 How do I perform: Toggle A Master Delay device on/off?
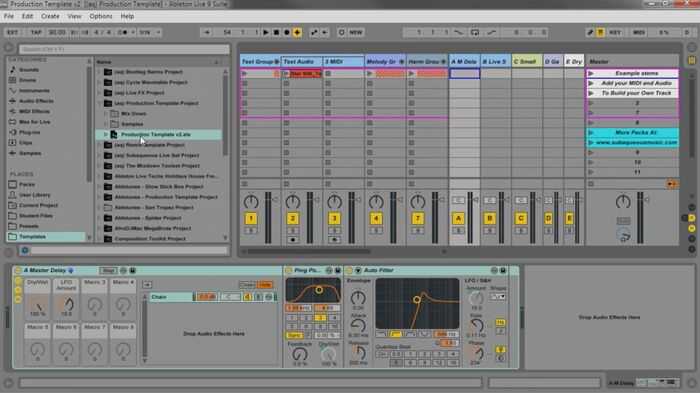click(x=18, y=271)
